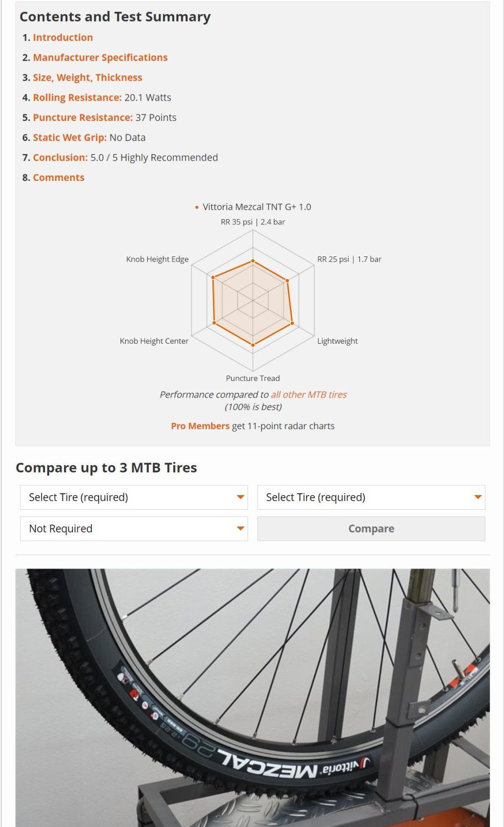Screen dimensions: 504x827
Task: Open the Not Required tire dropdown
Action: click(x=134, y=529)
